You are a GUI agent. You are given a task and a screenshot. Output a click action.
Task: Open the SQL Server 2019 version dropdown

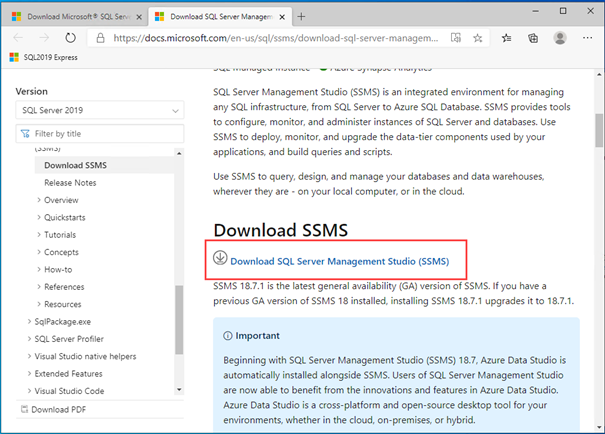tap(100, 110)
